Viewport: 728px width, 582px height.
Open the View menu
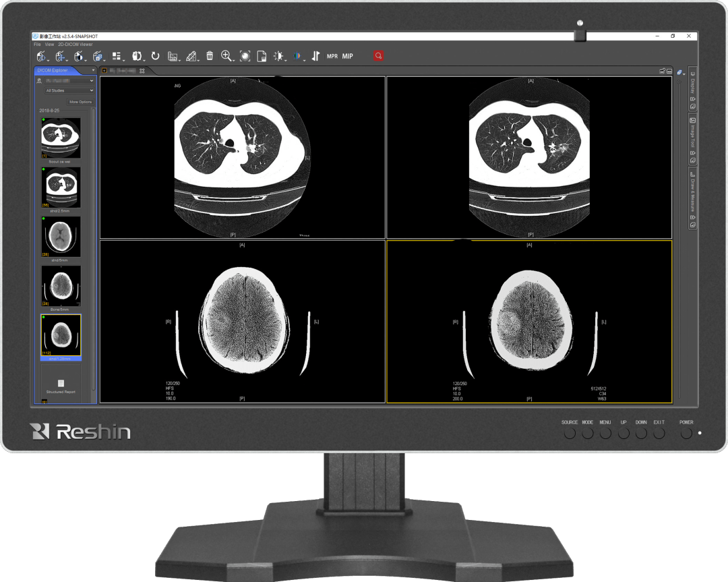pos(50,45)
